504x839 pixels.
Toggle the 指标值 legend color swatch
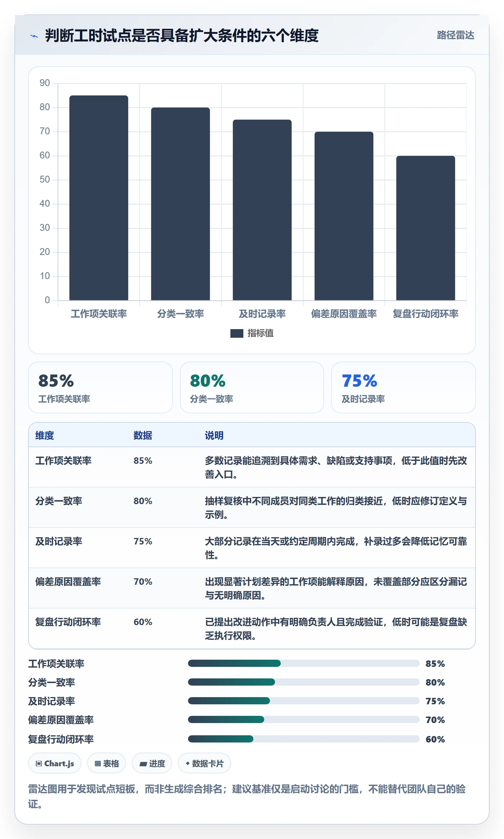237,333
